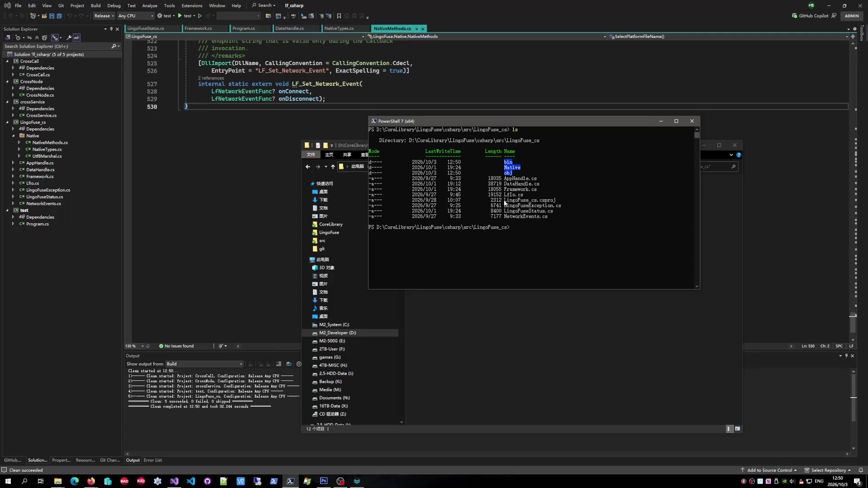Toggle pin on NativeMethods.cs tab
This screenshot has width=868, height=488.
pyautogui.click(x=416, y=28)
